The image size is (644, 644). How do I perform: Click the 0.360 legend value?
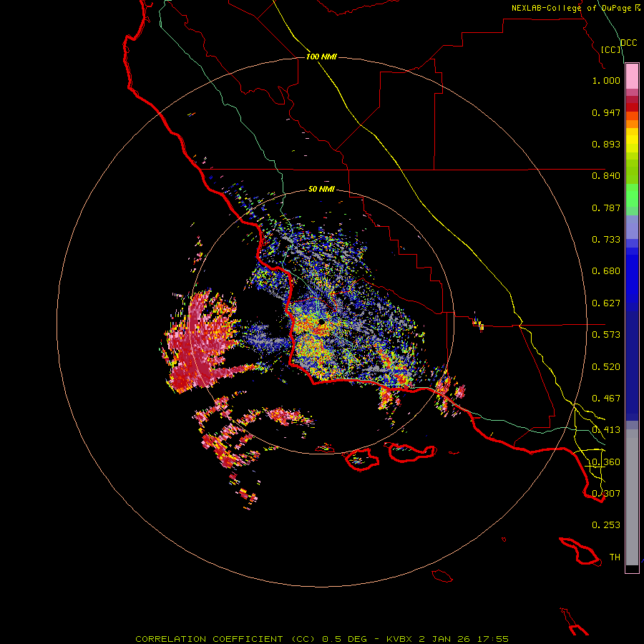606,462
